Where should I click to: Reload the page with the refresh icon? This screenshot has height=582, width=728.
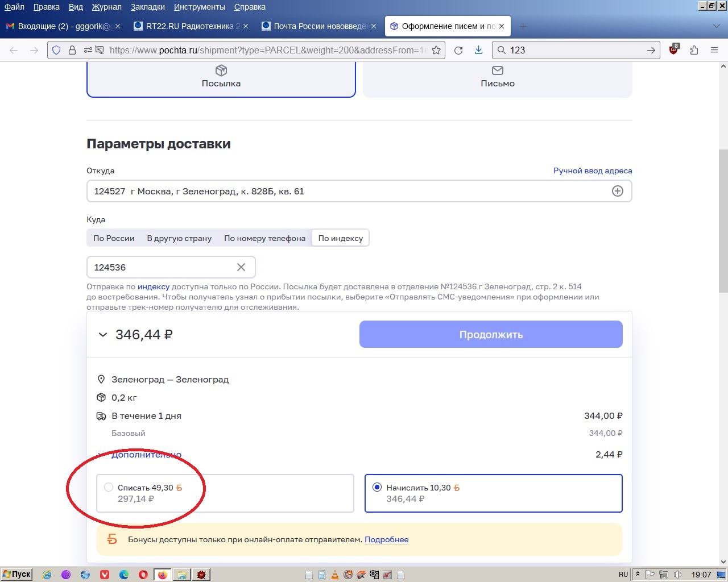(x=458, y=50)
